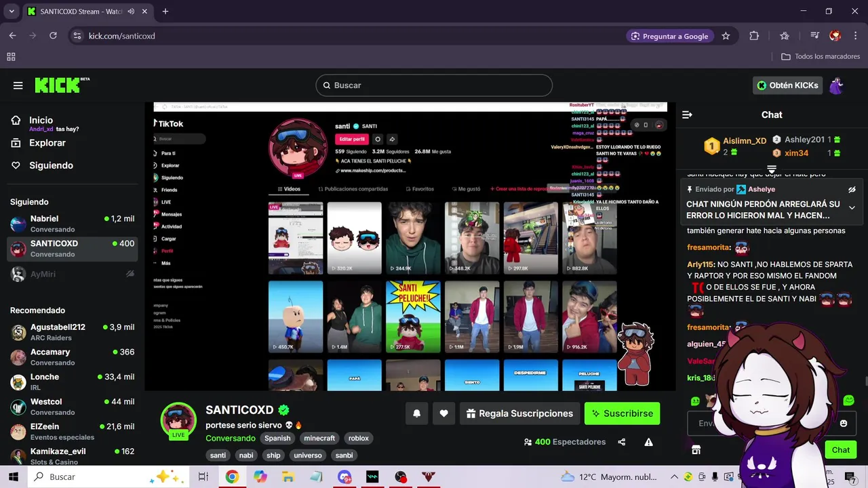Screen dimensions: 868x488
Task: Select the Spanish language tag
Action: 277,438
